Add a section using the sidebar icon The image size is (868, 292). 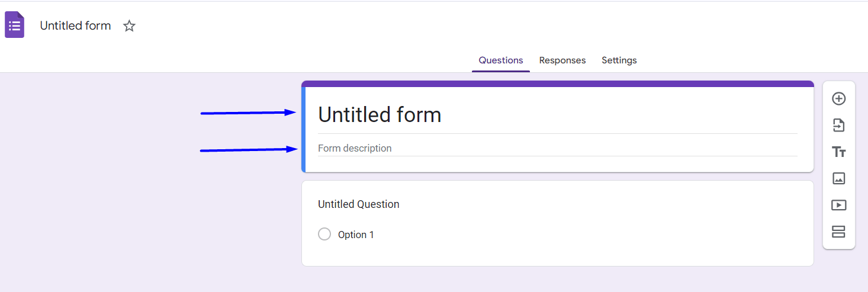click(x=838, y=232)
